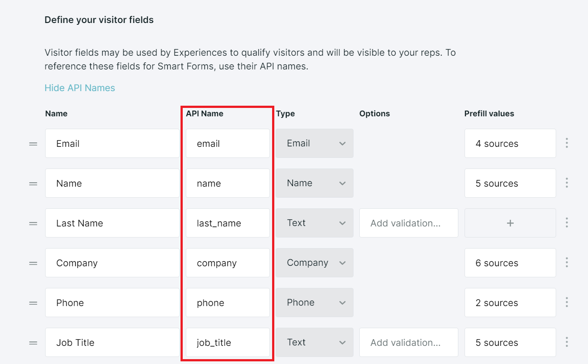
Task: Click Add validation field for Job Title
Action: (x=408, y=343)
